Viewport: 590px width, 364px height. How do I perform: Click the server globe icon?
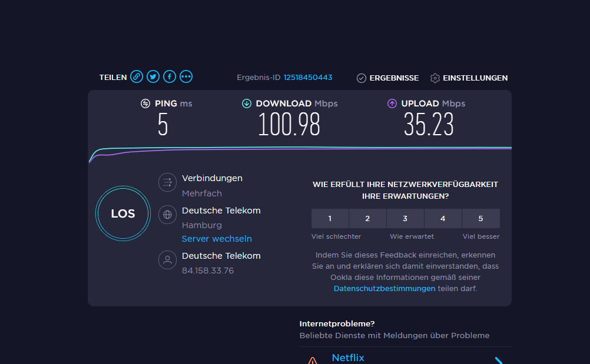click(167, 215)
